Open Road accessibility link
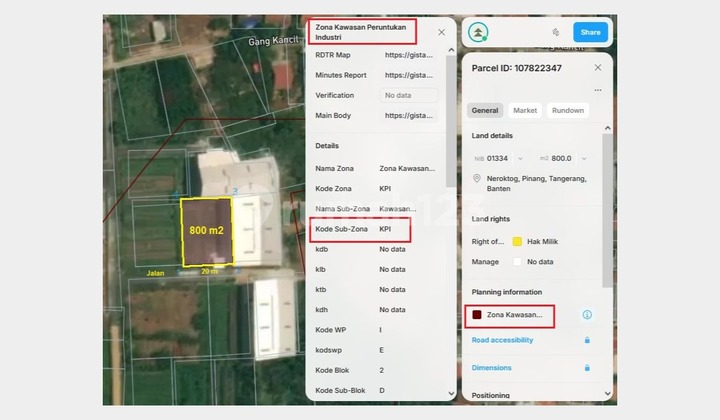 point(502,340)
